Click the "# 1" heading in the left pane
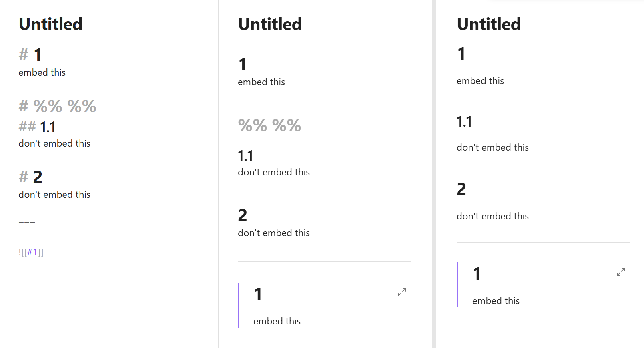This screenshot has height=348, width=644. tap(30, 55)
